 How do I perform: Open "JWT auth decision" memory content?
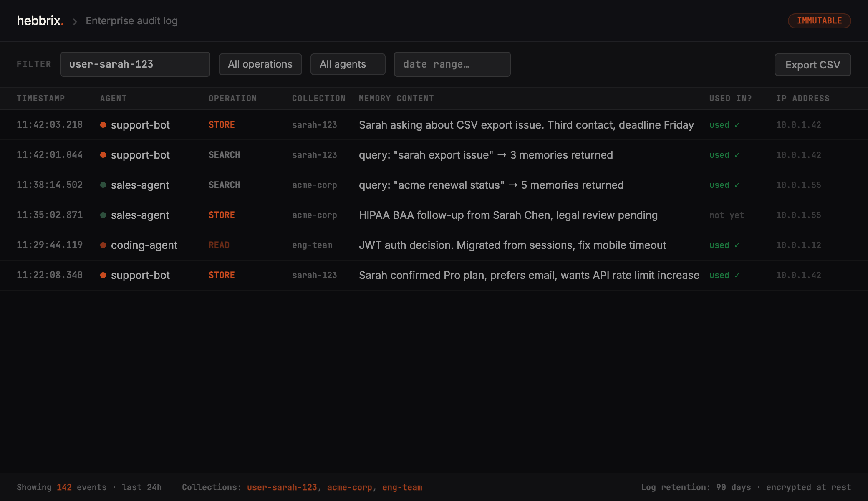pos(512,245)
